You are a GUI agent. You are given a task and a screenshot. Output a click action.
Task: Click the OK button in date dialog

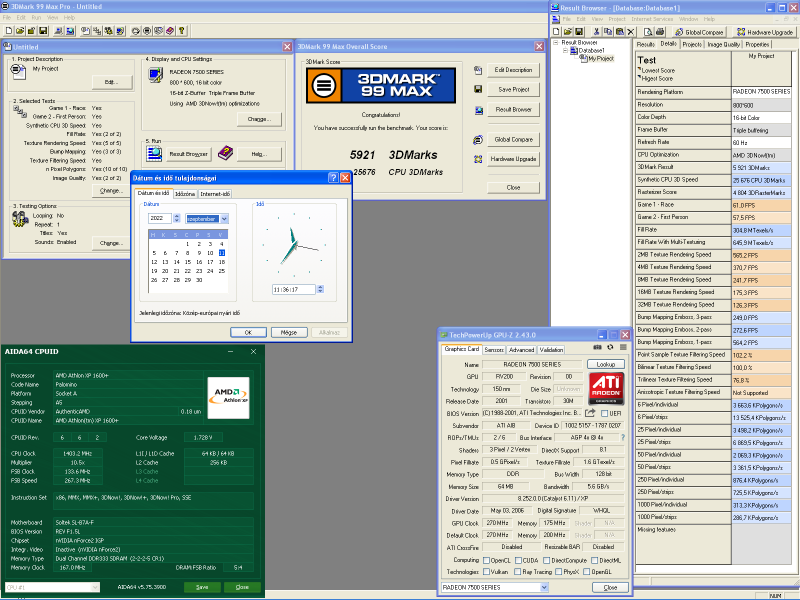(248, 332)
